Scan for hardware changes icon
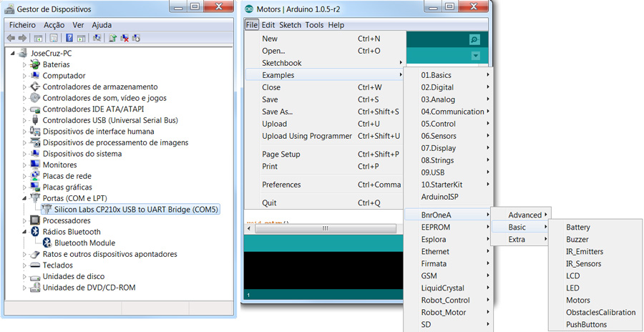The height and width of the screenshot is (332, 644). [97, 38]
